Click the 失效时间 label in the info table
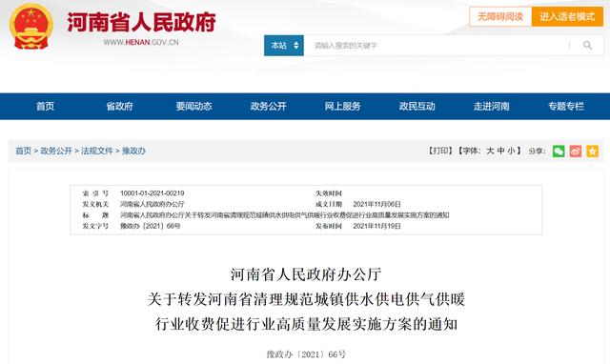The width and height of the screenshot is (610, 364). [x=328, y=193]
